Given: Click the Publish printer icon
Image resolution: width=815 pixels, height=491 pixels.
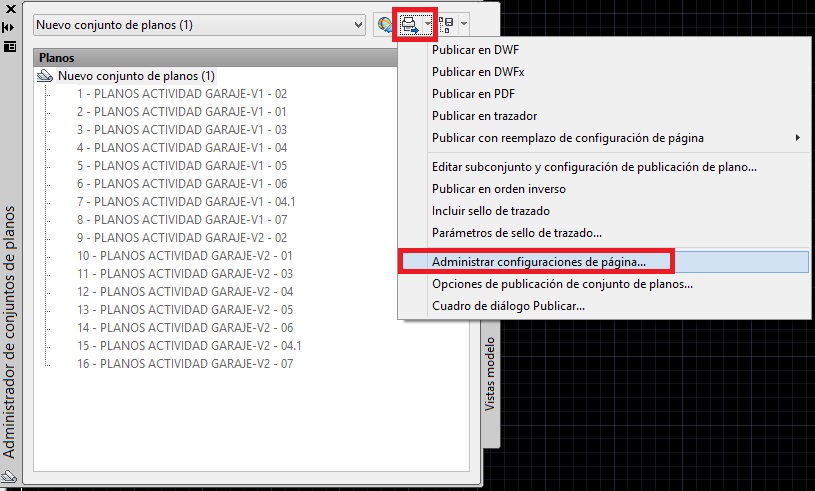Looking at the screenshot, I should 410,23.
